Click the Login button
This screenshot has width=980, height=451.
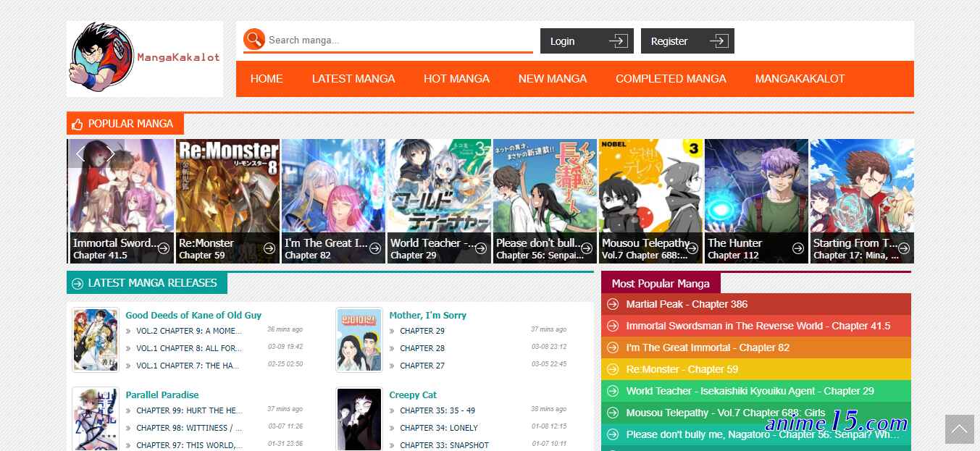[x=587, y=41]
